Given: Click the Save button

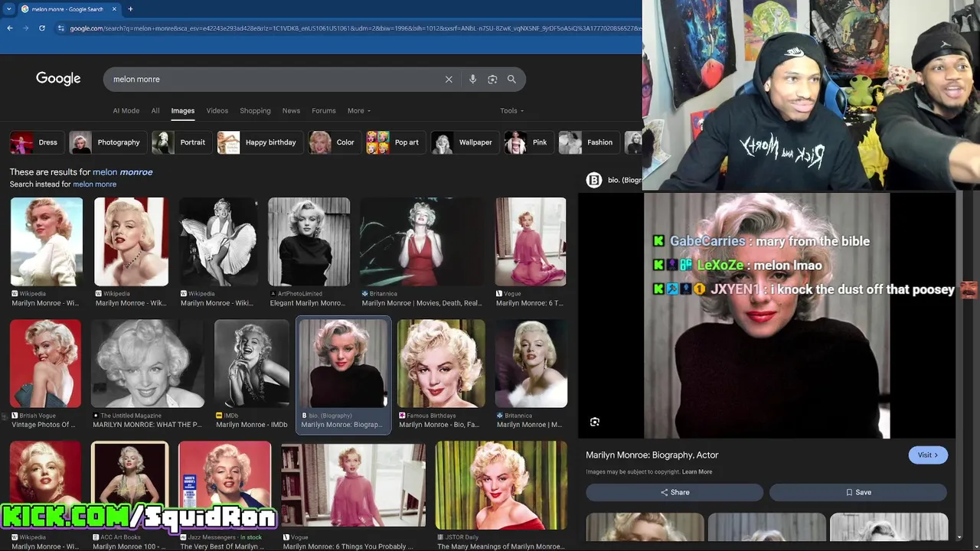Looking at the screenshot, I should coord(858,492).
